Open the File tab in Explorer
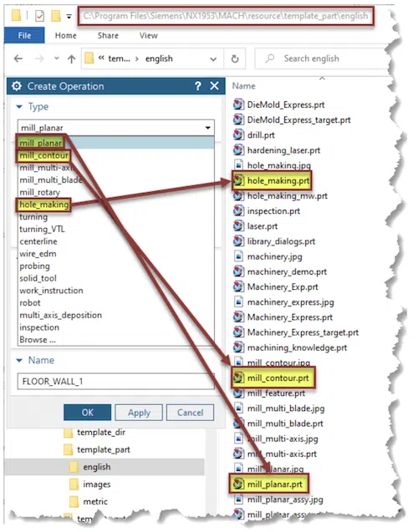The height and width of the screenshot is (532, 418). 24,35
